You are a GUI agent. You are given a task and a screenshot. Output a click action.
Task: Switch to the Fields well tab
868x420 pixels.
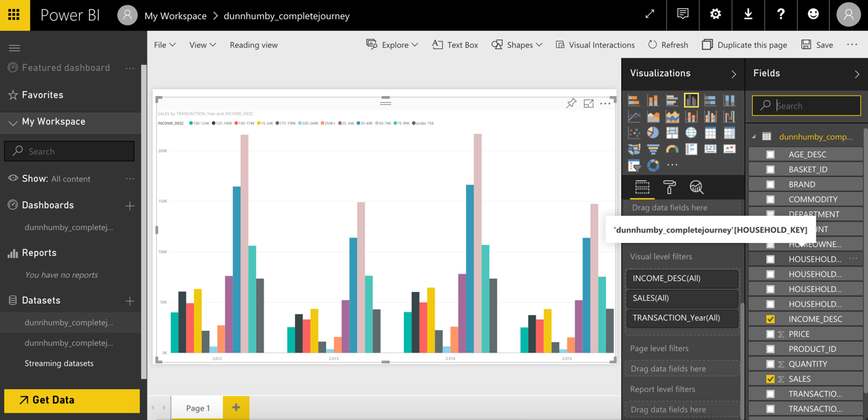[x=642, y=187]
